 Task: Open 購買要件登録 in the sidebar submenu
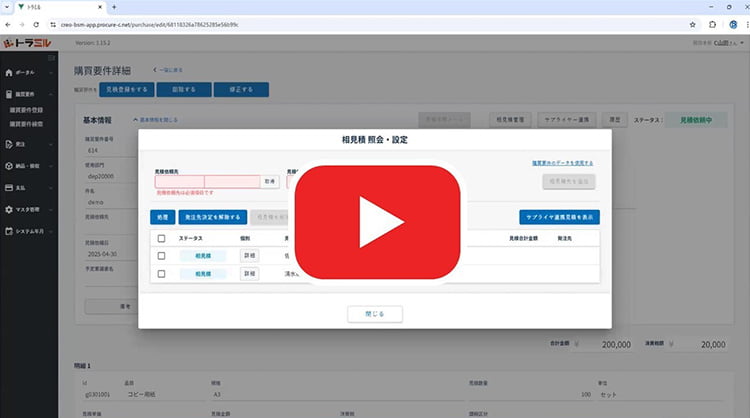26,110
